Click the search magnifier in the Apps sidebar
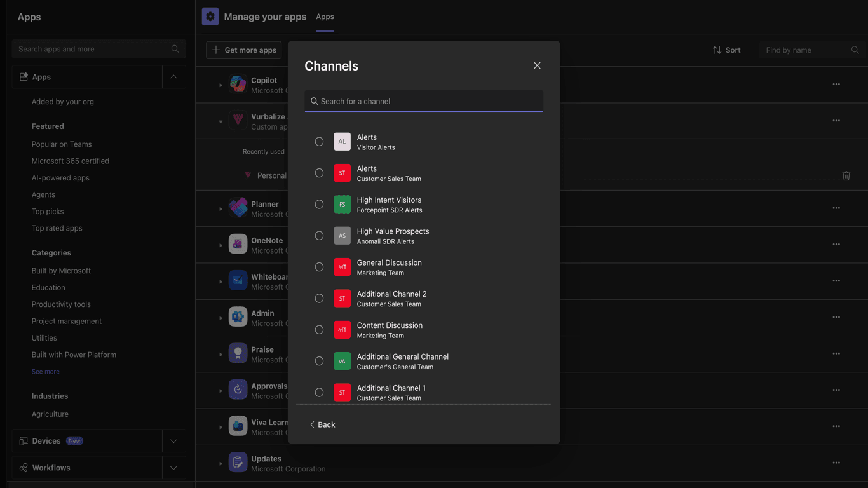The height and width of the screenshot is (488, 868). [175, 49]
